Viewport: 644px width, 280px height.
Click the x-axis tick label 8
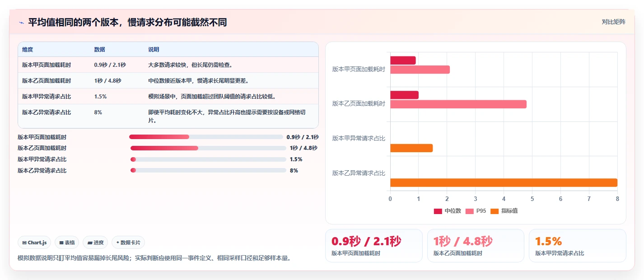point(617,199)
